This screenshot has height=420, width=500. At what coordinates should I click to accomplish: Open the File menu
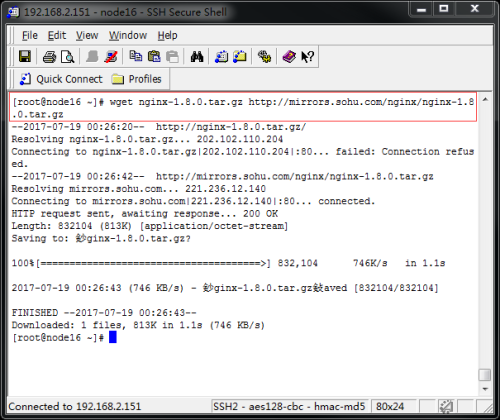tap(30, 35)
